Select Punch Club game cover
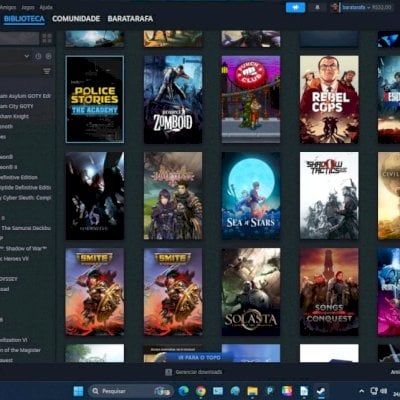Image resolution: width=400 pixels, height=400 pixels. (x=251, y=99)
